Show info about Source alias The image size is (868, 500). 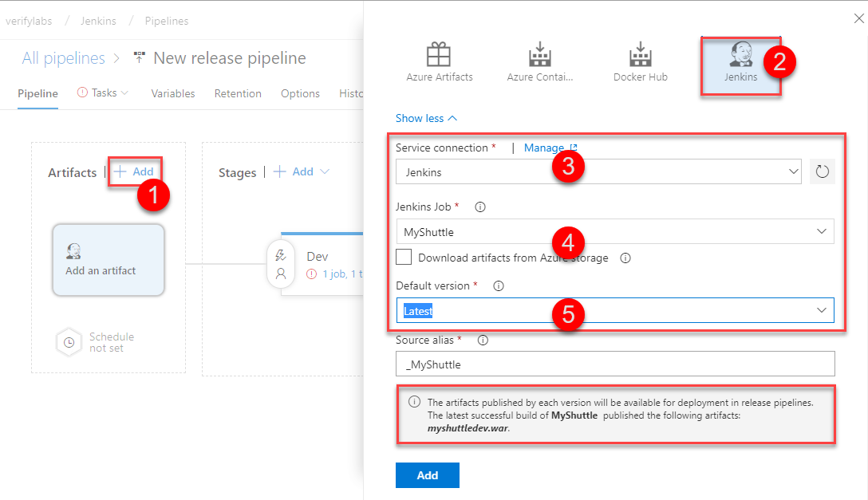[x=483, y=341]
